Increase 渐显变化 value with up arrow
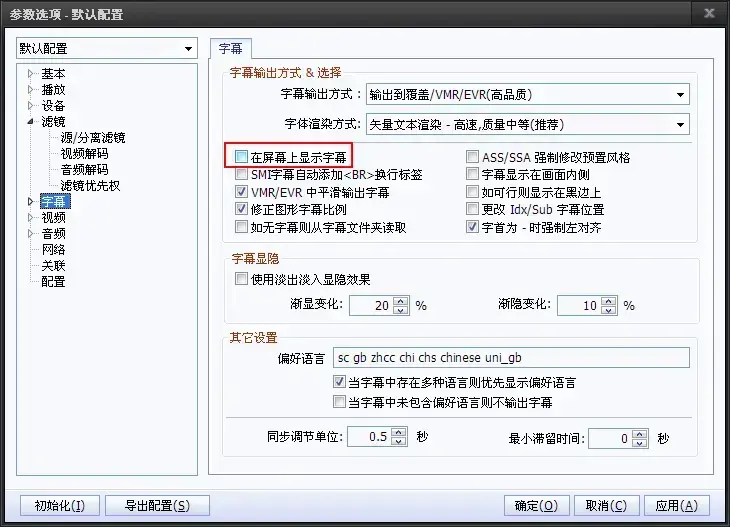The height and width of the screenshot is (527, 730). (x=400, y=301)
